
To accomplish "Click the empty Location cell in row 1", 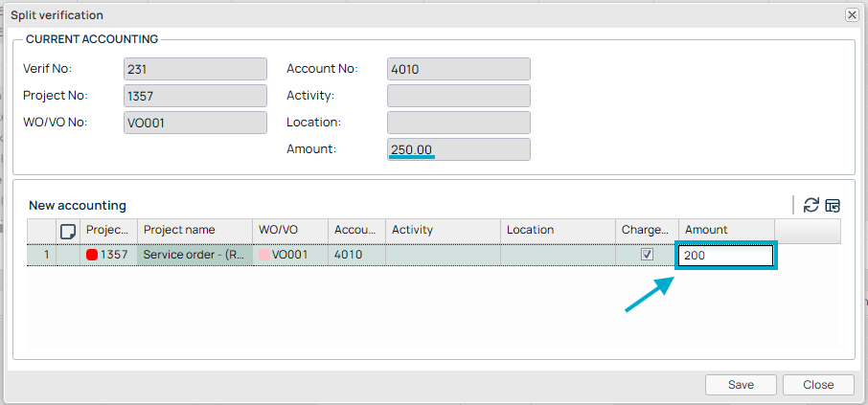I will coord(558,255).
